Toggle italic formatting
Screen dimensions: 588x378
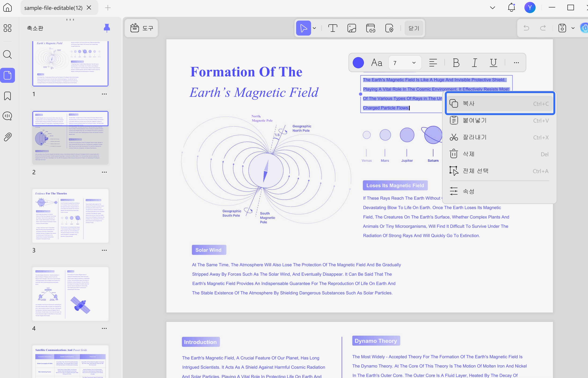[475, 63]
